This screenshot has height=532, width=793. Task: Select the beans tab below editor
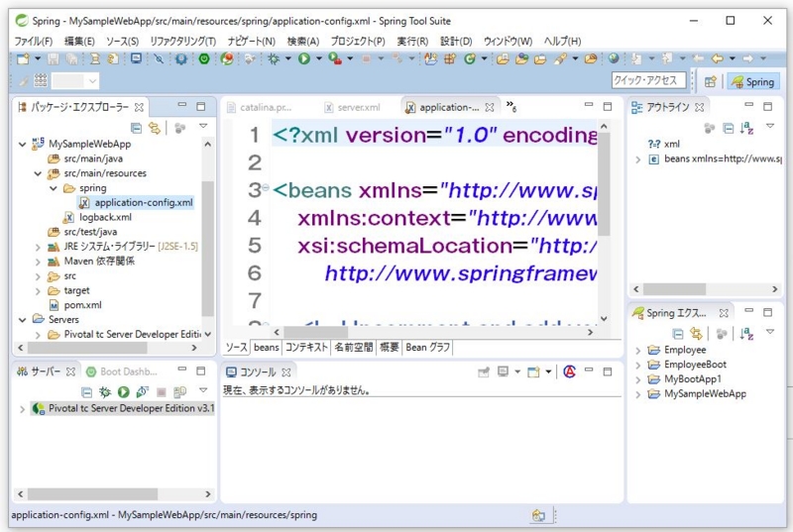(266, 347)
